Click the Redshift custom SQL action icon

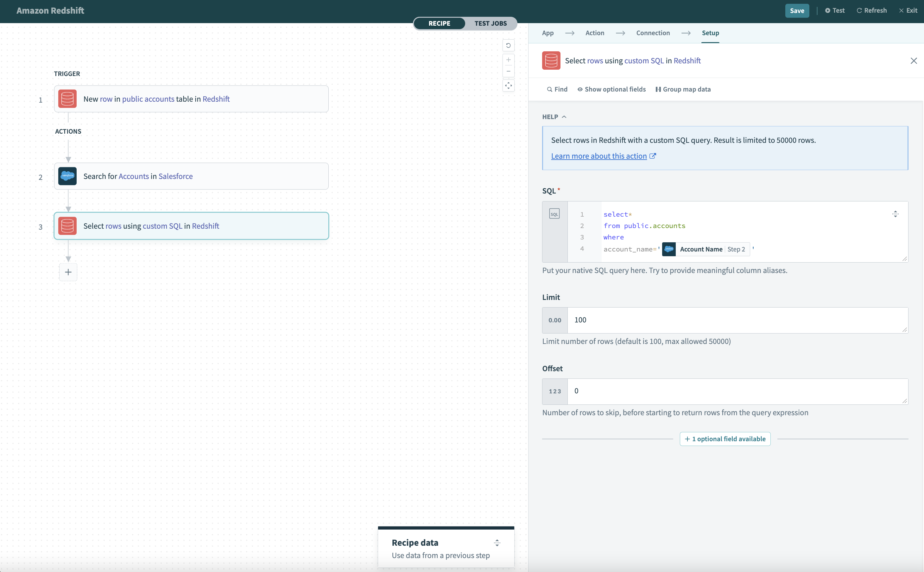point(67,225)
